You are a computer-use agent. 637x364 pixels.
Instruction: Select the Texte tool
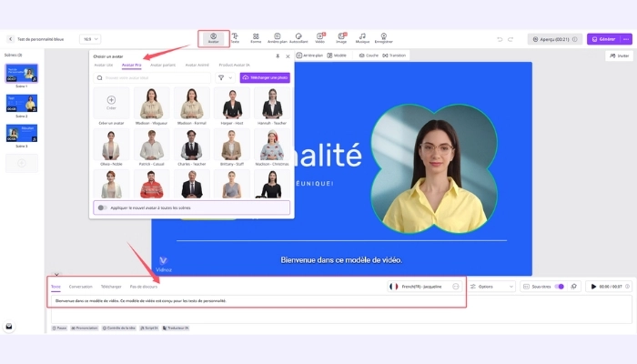(235, 38)
